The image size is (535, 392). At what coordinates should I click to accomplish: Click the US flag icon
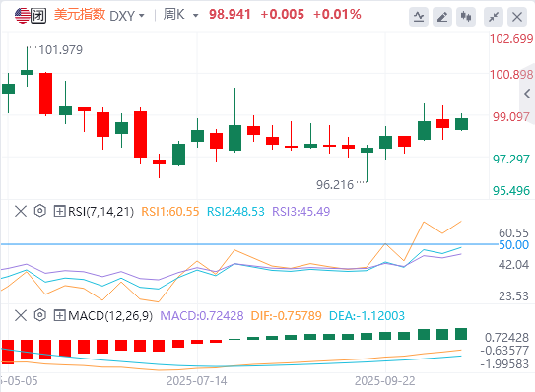tap(23, 16)
